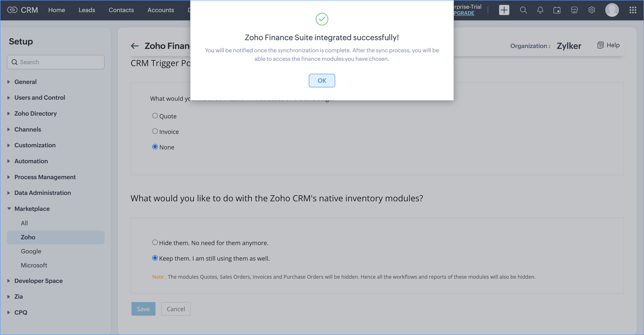Open the calendar icon in header
Image resolution: width=644 pixels, height=335 pixels.
tap(557, 10)
